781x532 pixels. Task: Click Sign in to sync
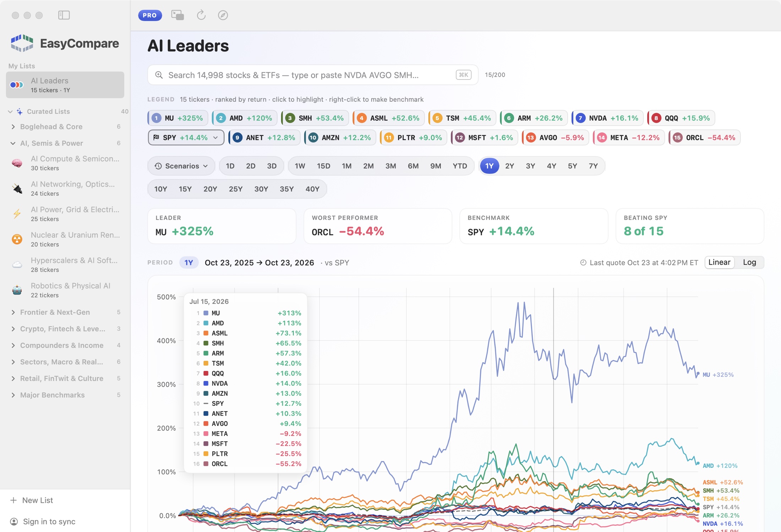[x=43, y=521]
